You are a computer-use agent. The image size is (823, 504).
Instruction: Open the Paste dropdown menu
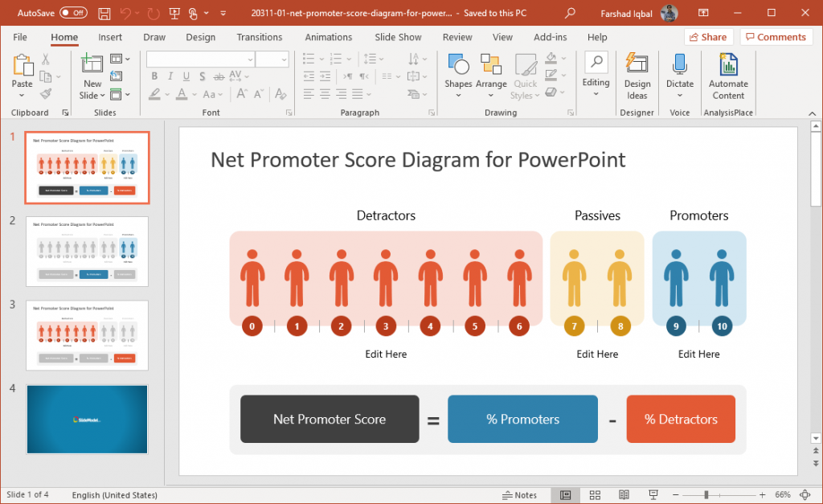click(x=22, y=95)
